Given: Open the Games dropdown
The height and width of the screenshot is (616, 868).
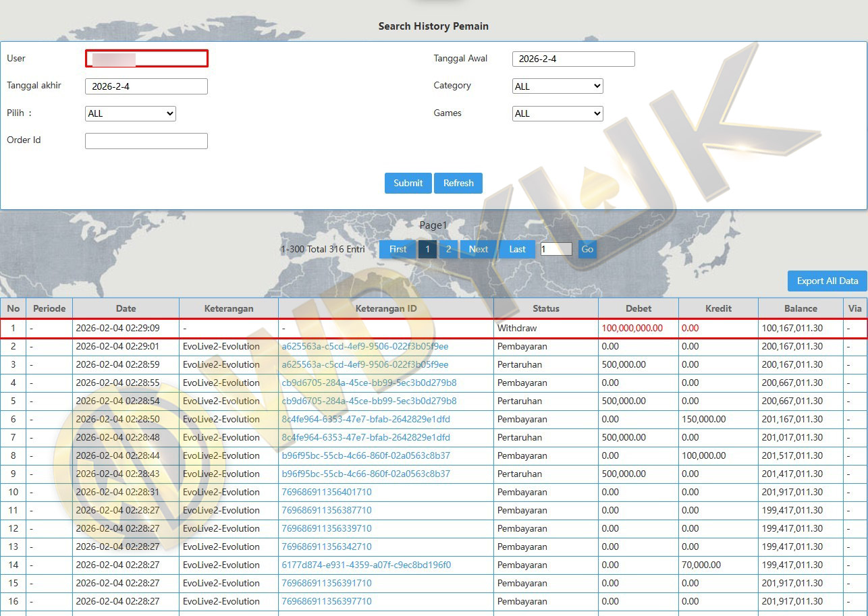Looking at the screenshot, I should click(558, 113).
